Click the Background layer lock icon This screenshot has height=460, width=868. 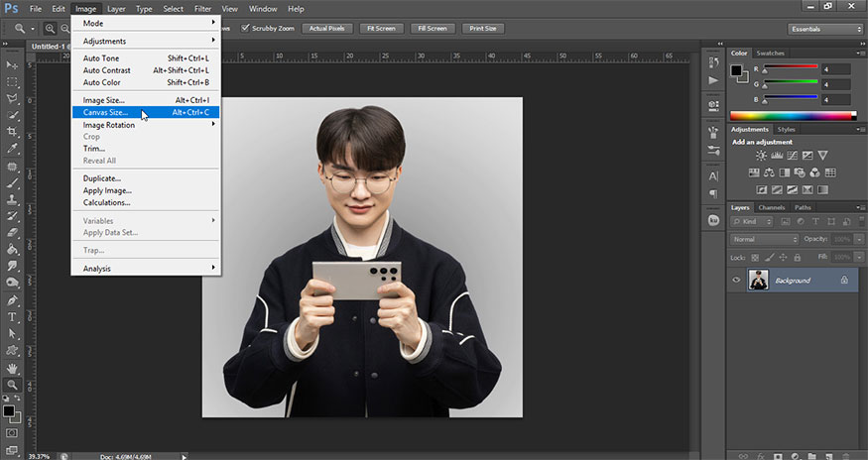tap(843, 281)
